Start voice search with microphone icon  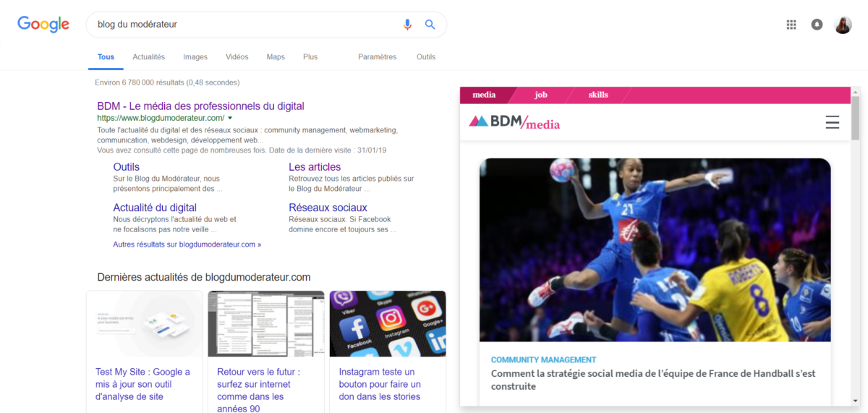407,25
